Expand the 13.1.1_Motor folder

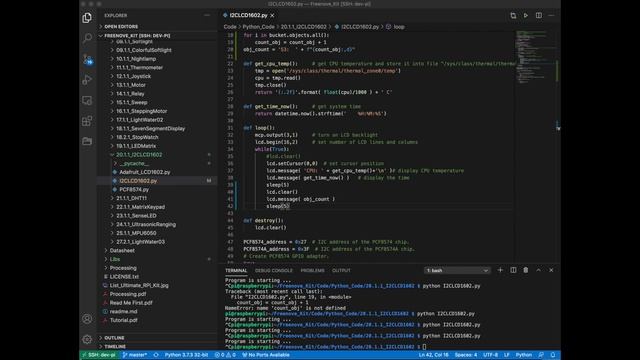[x=131, y=85]
